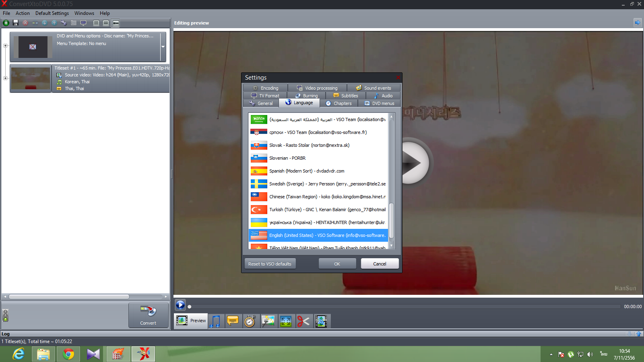Open the Windows menu
Image resolution: width=644 pixels, height=362 pixels.
tap(84, 13)
